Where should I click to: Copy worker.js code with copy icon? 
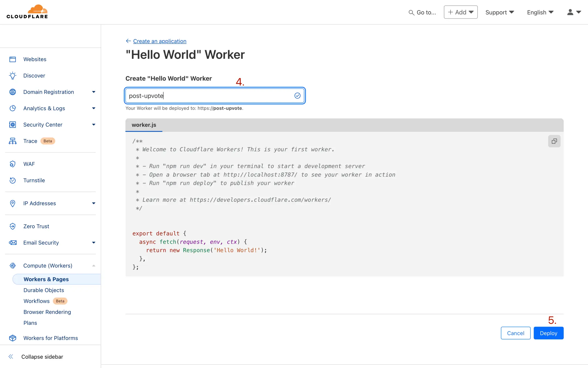[x=554, y=141]
